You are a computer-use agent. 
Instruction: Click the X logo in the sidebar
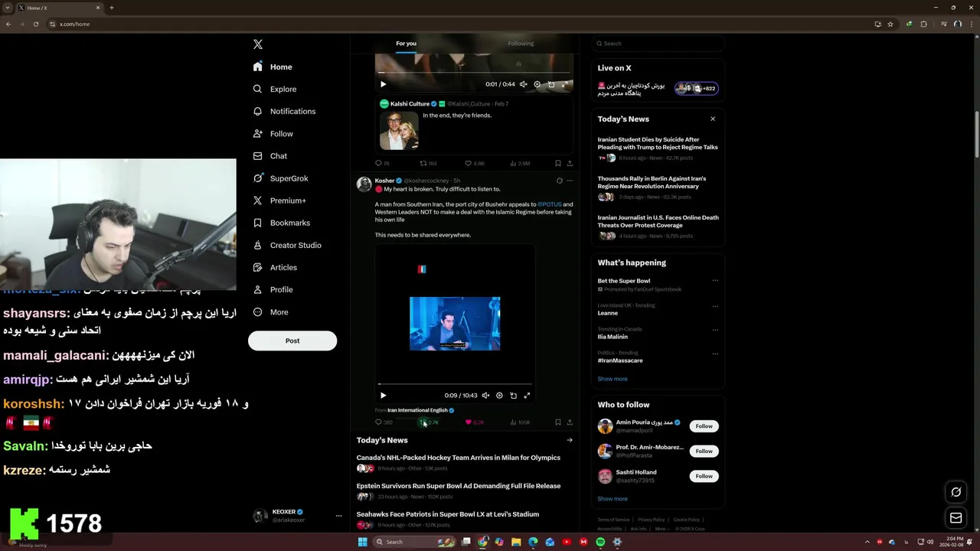pos(258,44)
